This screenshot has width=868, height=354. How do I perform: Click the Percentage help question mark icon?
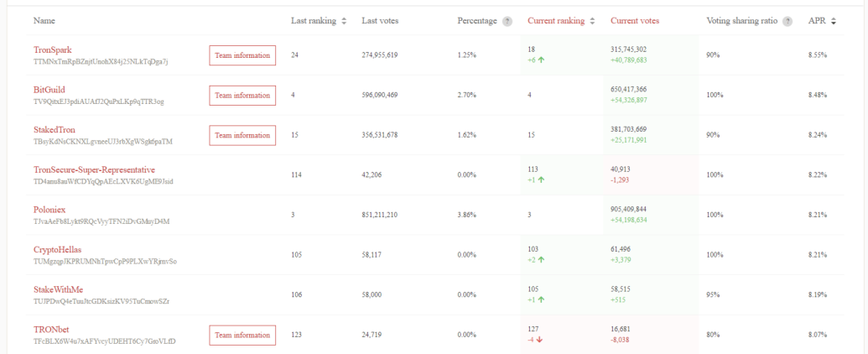[507, 22]
